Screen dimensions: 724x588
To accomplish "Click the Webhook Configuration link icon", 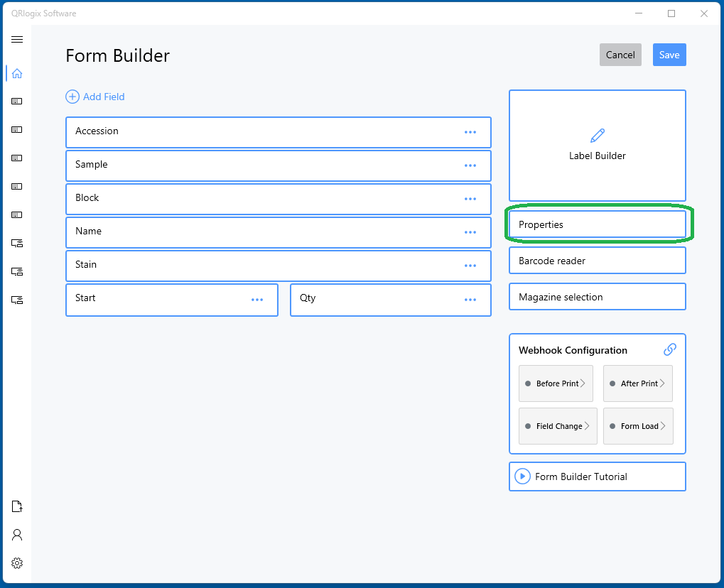I will point(669,349).
